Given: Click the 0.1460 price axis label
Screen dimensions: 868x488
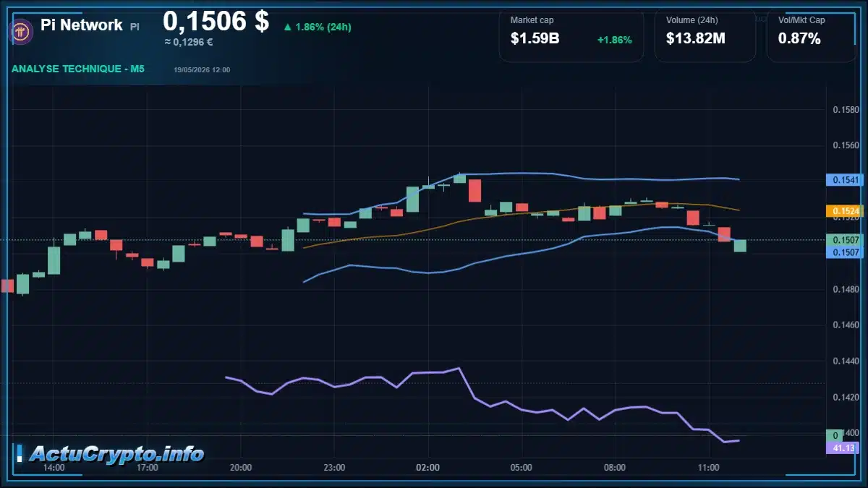Looking at the screenshot, I should tap(845, 325).
